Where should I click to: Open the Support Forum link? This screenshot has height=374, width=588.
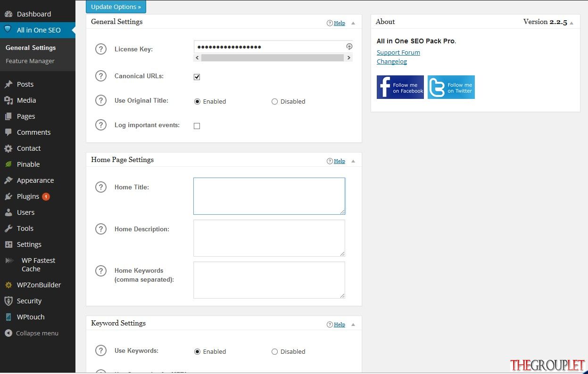click(398, 52)
